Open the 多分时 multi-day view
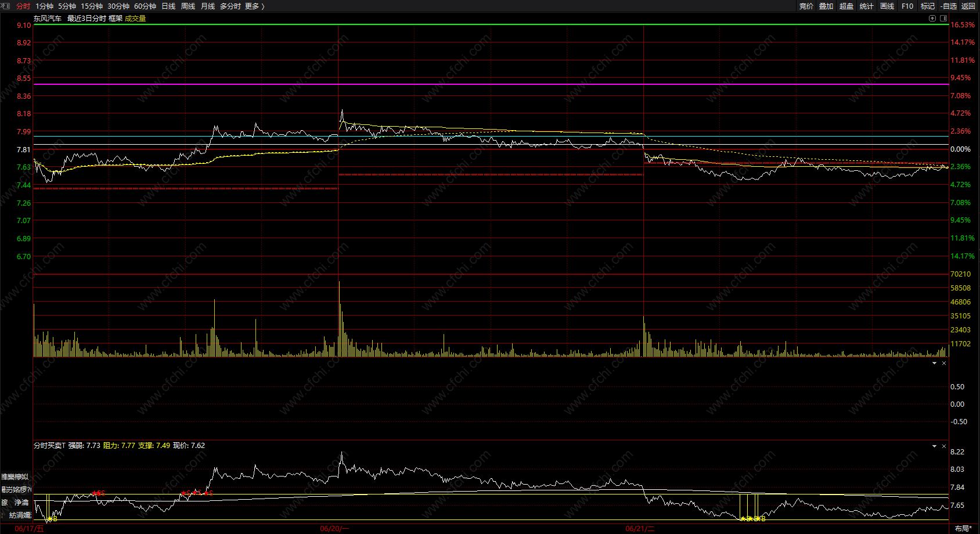 [x=230, y=6]
